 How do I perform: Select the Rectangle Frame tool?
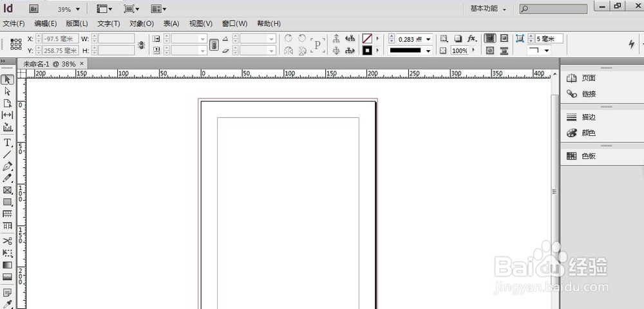pyautogui.click(x=7, y=191)
